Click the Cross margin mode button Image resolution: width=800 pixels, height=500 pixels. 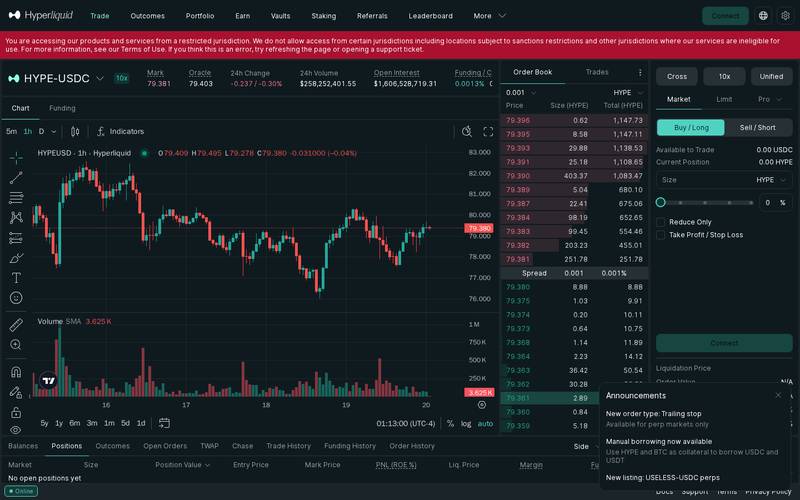coord(677,77)
